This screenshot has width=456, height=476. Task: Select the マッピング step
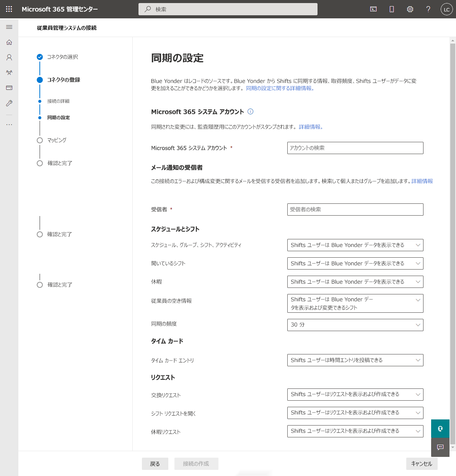(x=52, y=140)
